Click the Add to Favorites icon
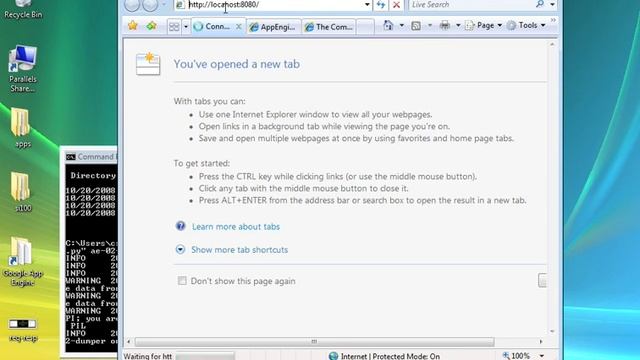The image size is (640, 360). [x=151, y=26]
